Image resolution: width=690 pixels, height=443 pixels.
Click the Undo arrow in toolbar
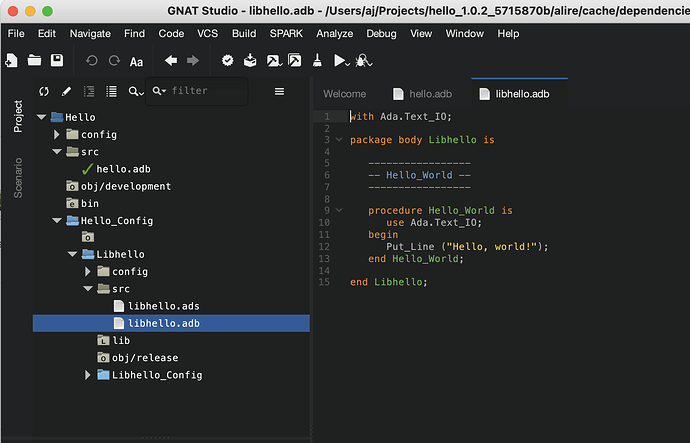coord(91,61)
